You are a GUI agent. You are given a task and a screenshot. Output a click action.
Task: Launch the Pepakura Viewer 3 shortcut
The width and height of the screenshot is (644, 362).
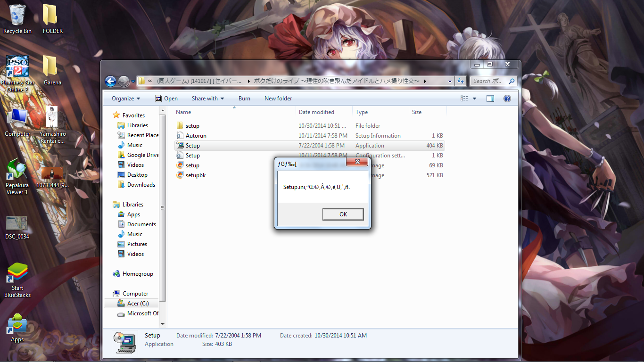(17, 176)
